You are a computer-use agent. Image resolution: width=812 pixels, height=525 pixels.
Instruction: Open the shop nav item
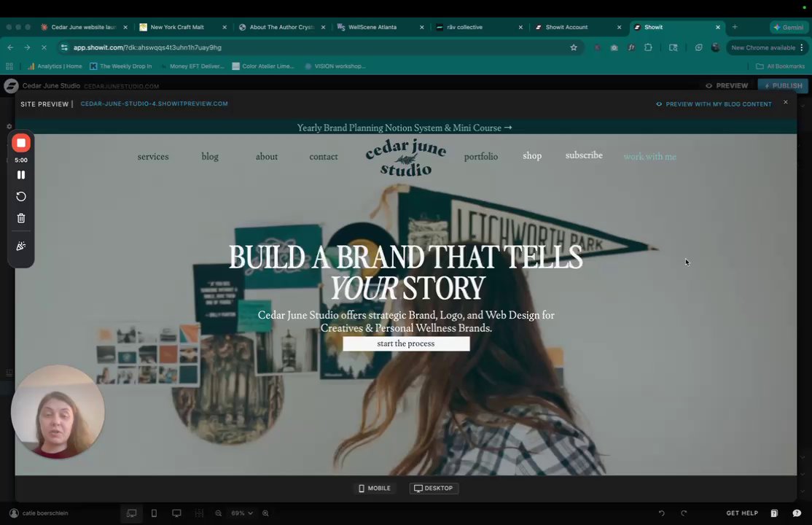click(532, 155)
